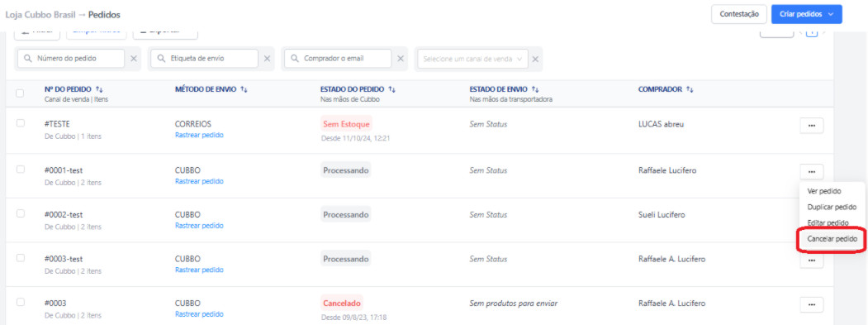Sort by the MÉTODO DE ENVIO column arrows

pyautogui.click(x=244, y=89)
